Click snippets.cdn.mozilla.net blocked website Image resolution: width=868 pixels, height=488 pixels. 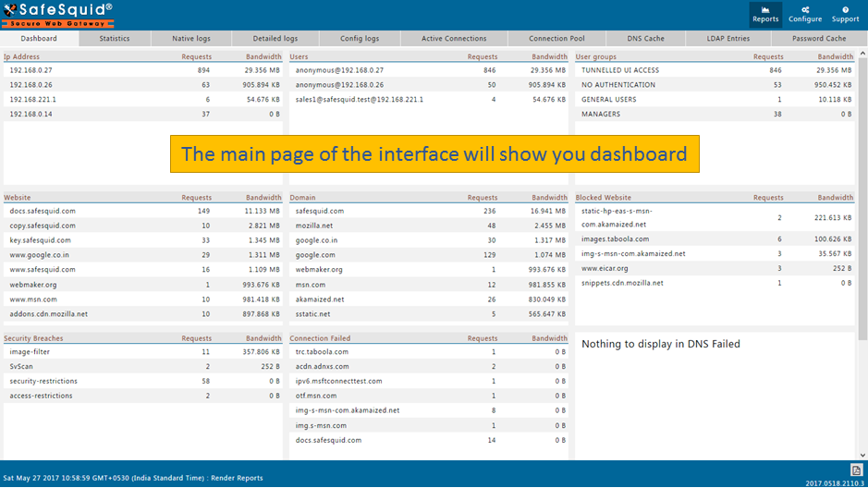715,283
